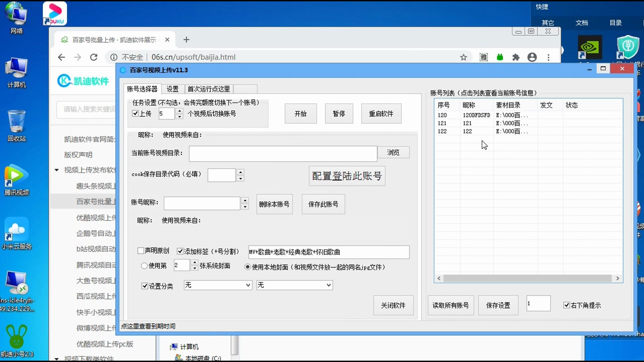The image size is (644, 362).
Task: Select account row 122 in list
Action: [528, 131]
